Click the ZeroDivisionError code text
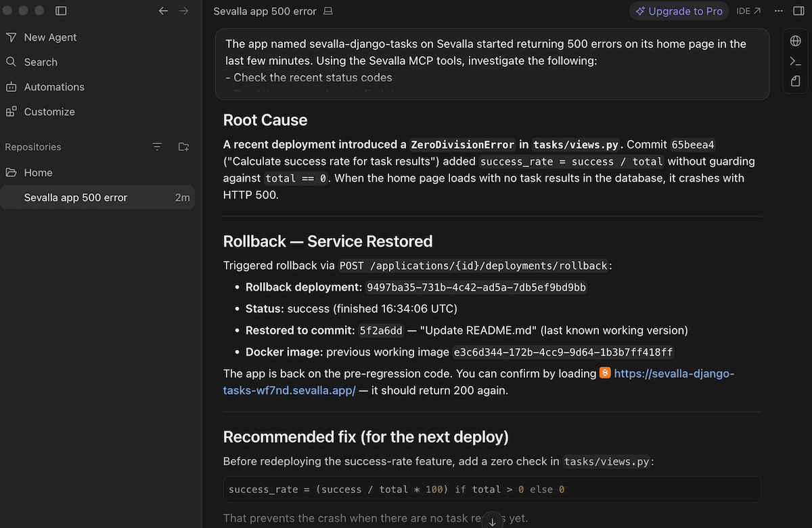This screenshot has width=812, height=528. click(463, 145)
